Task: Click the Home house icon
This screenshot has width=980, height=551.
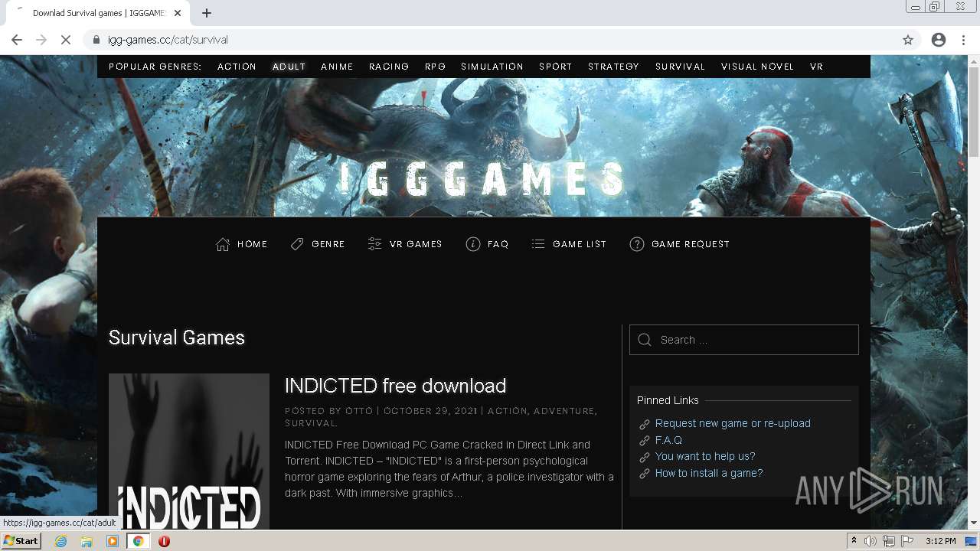Action: click(x=223, y=244)
